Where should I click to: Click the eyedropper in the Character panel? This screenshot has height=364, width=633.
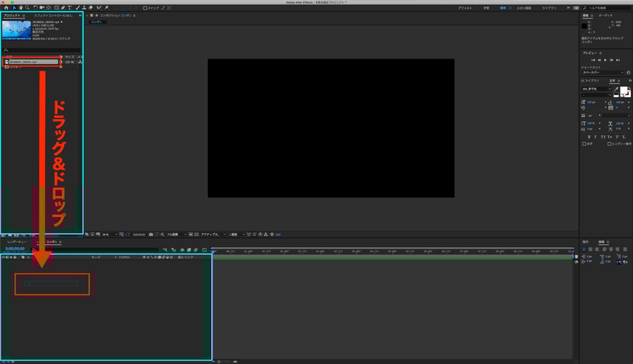point(616,89)
